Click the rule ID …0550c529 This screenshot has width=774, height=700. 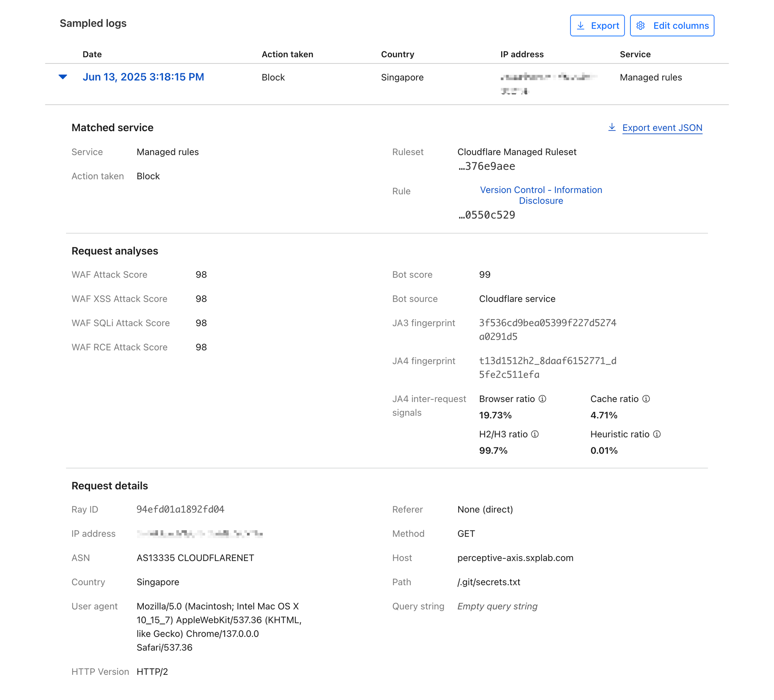[x=486, y=215]
